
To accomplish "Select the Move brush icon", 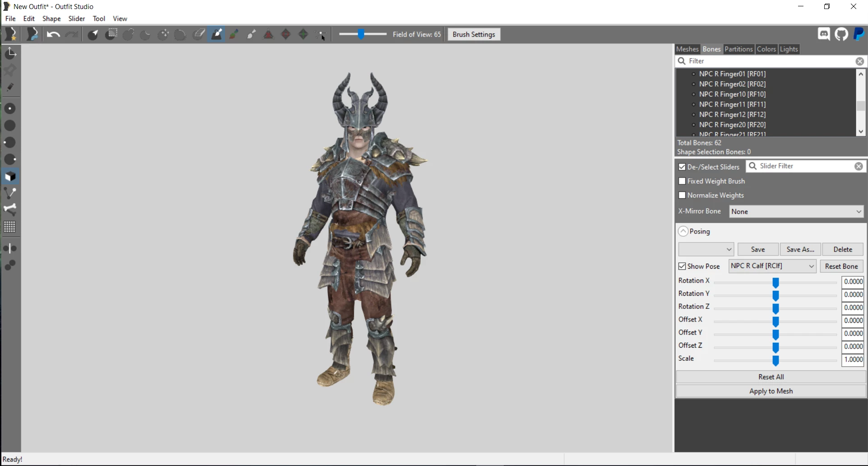I will (163, 34).
